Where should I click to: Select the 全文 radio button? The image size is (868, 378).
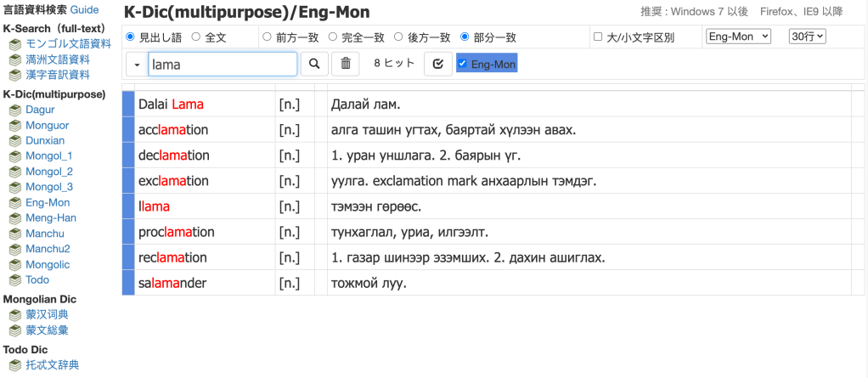click(196, 37)
